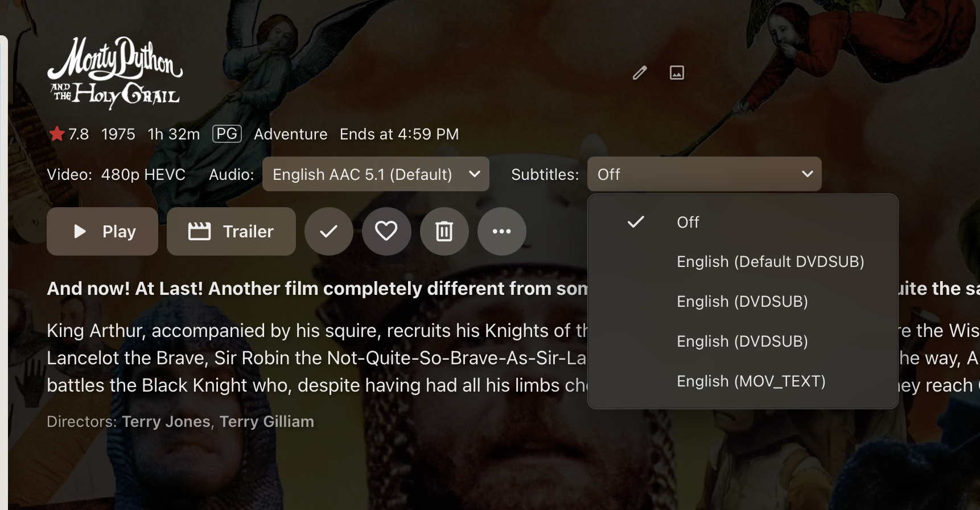Open the edit images icon
Viewport: 980px width, 510px height.
click(x=677, y=73)
